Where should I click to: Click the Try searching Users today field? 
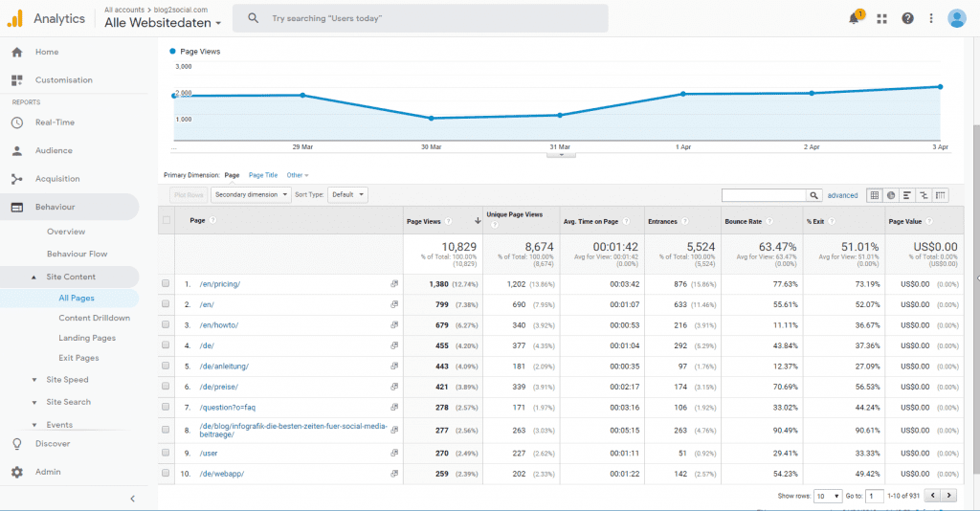click(x=421, y=18)
